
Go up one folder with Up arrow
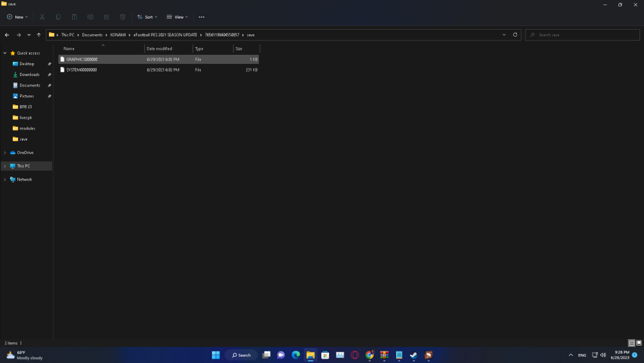tap(39, 35)
